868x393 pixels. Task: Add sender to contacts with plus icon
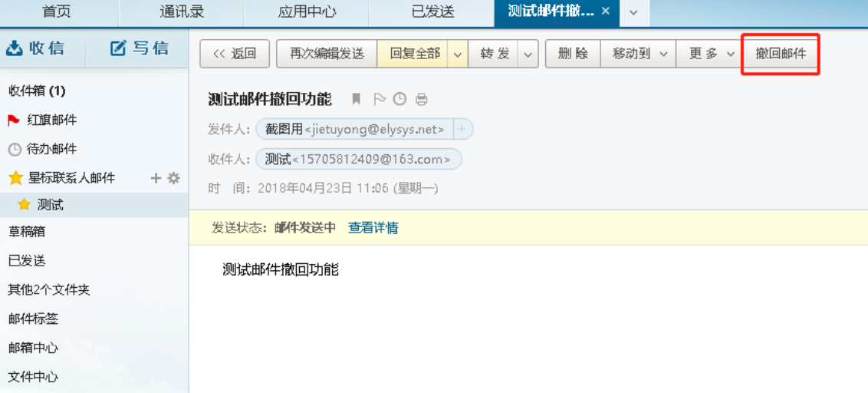pyautogui.click(x=462, y=129)
